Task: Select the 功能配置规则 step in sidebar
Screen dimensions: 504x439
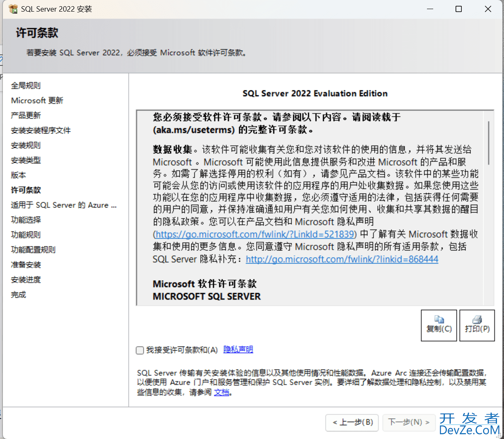Action: [33, 250]
